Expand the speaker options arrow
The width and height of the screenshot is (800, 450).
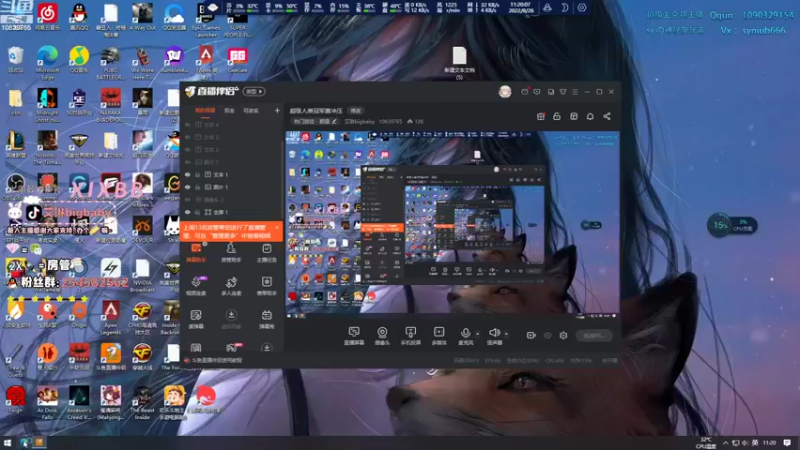tap(506, 334)
